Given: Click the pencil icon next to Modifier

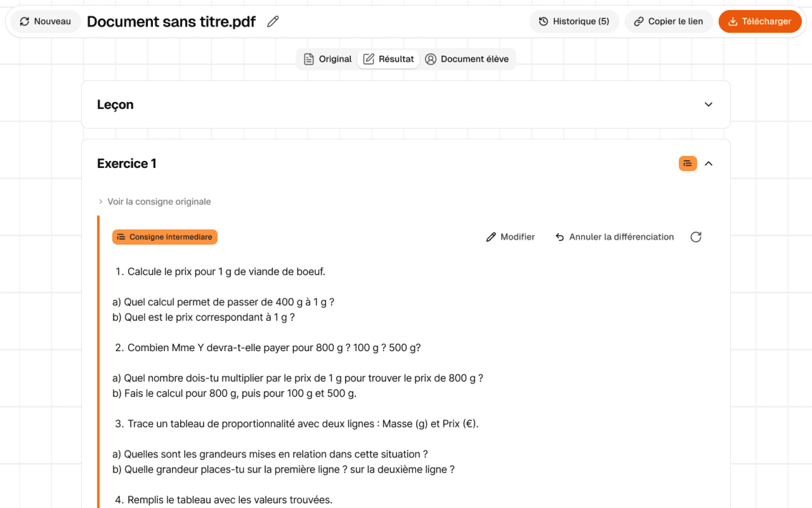Looking at the screenshot, I should (491, 237).
